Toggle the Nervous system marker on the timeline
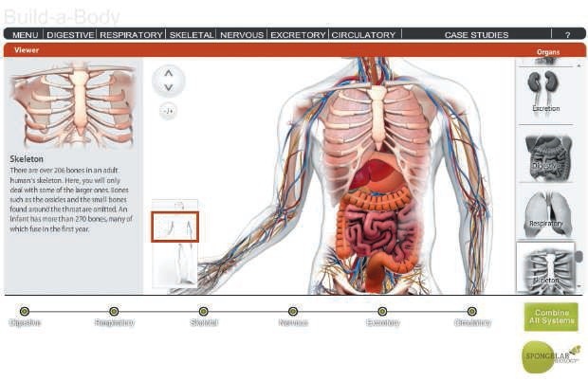The image size is (588, 382). click(293, 311)
